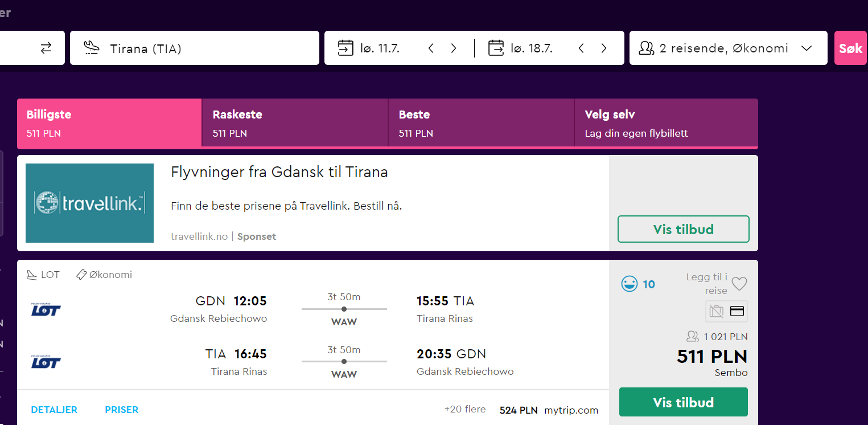Select previous departure date arrow
868x425 pixels.
[x=431, y=48]
